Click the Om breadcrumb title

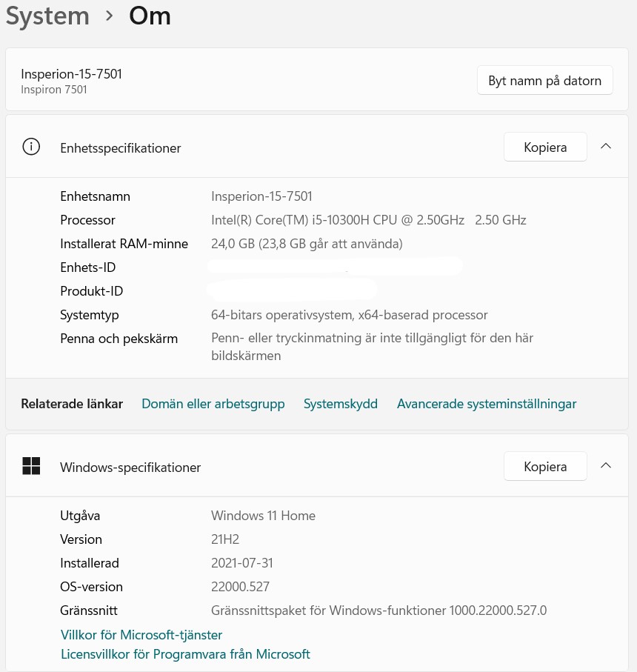pyautogui.click(x=150, y=16)
